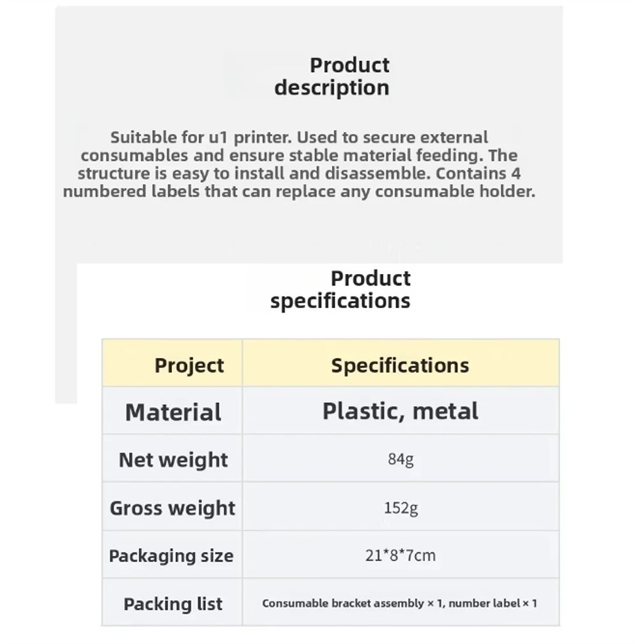
Task: Click the Net weight row label
Action: click(173, 460)
